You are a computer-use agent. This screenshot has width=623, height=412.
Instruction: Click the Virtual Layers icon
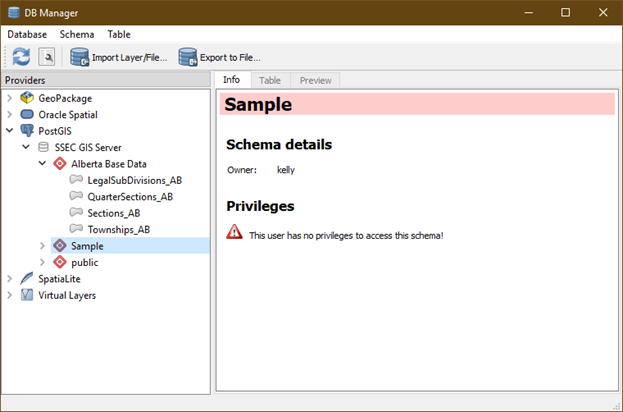[x=27, y=295]
